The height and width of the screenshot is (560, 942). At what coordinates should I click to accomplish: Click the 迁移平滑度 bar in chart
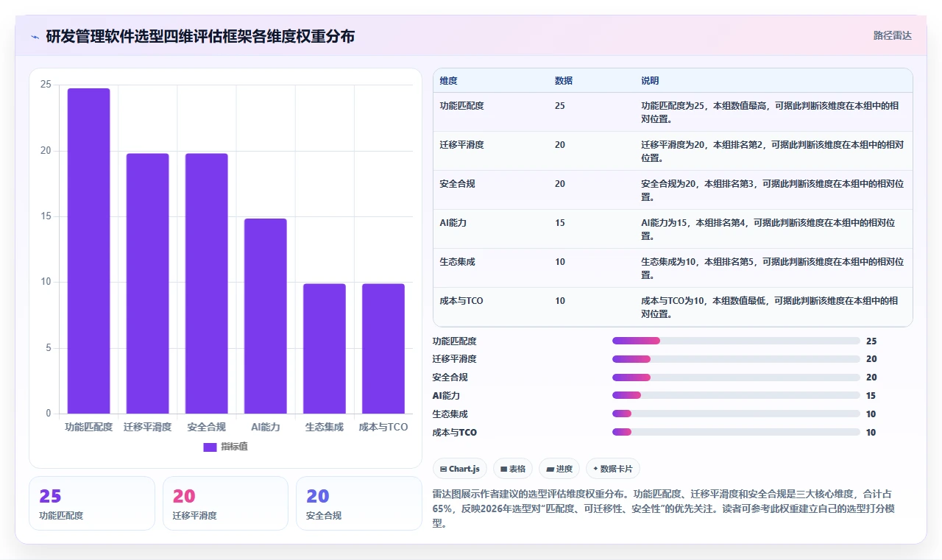(x=148, y=283)
